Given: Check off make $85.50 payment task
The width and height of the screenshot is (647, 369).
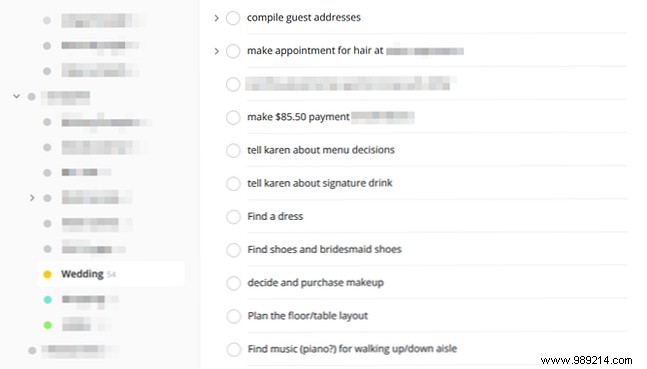Looking at the screenshot, I should pyautogui.click(x=233, y=117).
